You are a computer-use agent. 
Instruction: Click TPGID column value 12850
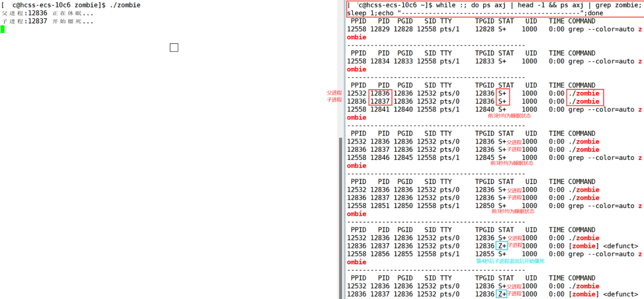(x=485, y=206)
